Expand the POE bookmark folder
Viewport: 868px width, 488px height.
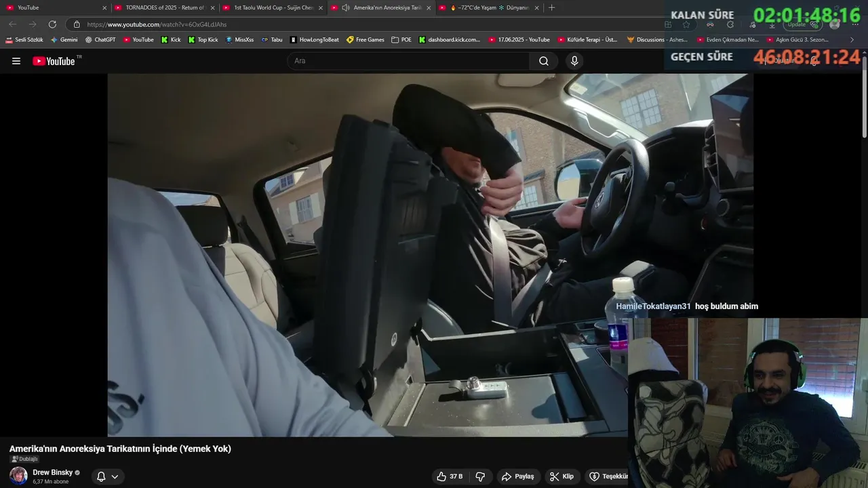[x=401, y=40]
